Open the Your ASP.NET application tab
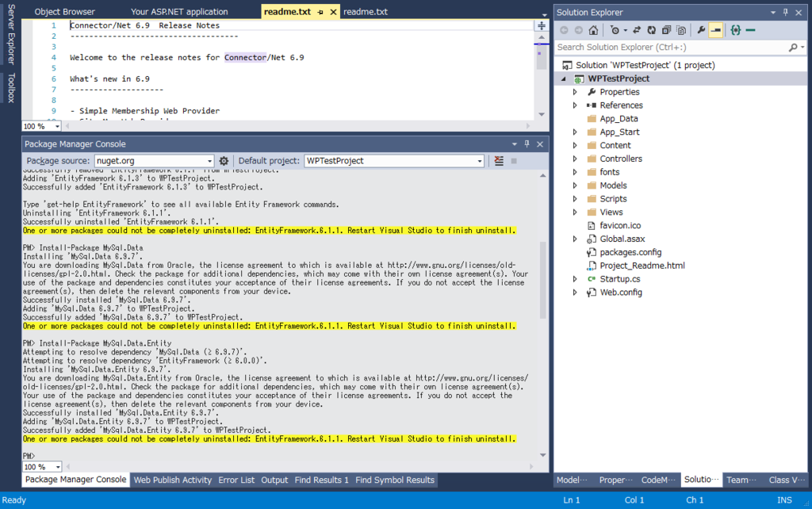812x509 pixels. (x=179, y=11)
